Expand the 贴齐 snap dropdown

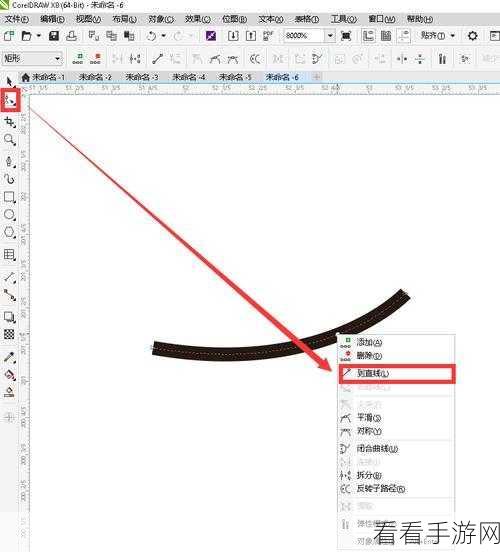(x=452, y=36)
